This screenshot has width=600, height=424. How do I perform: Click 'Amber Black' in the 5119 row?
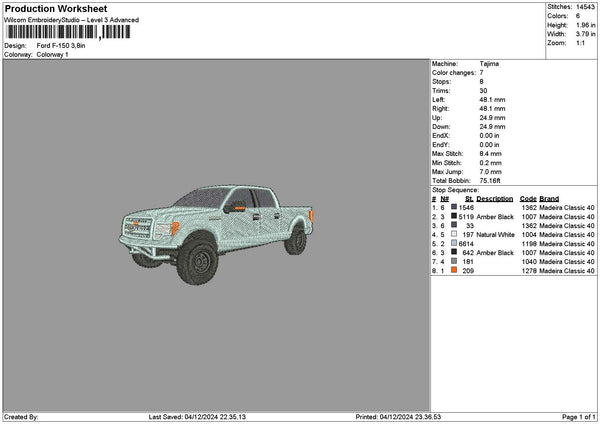pos(495,217)
